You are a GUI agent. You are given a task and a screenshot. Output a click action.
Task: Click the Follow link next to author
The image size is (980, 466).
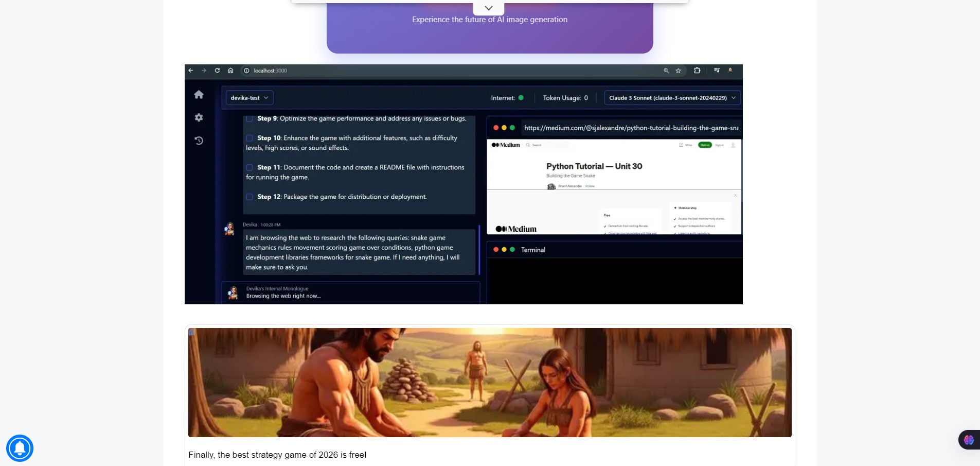point(590,186)
